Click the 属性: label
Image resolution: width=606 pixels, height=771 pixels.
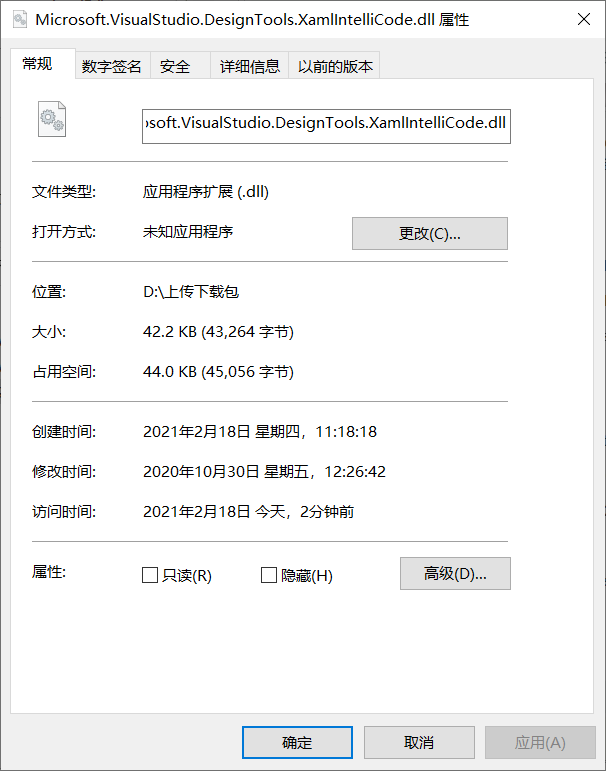tap(49, 572)
